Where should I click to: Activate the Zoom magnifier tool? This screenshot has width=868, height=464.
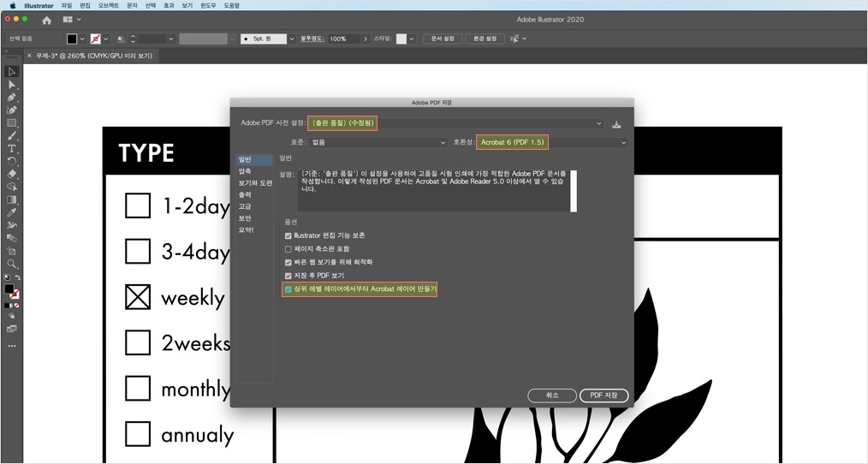[12, 265]
